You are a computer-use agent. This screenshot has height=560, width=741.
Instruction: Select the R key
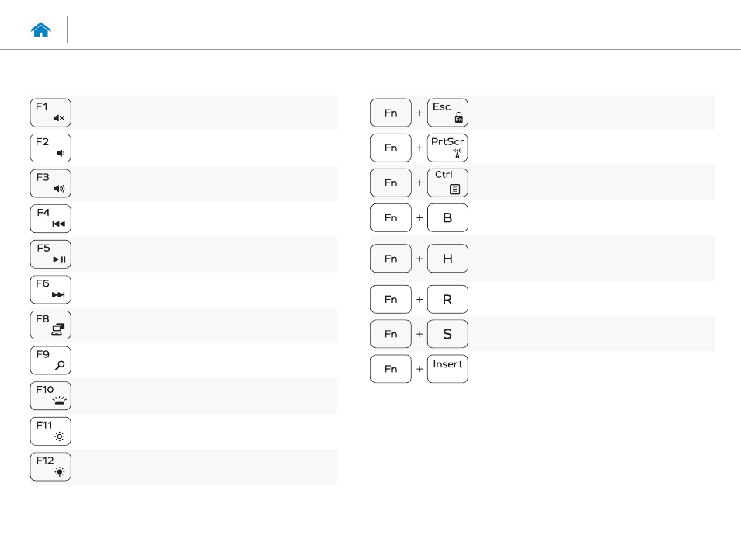[x=447, y=299]
